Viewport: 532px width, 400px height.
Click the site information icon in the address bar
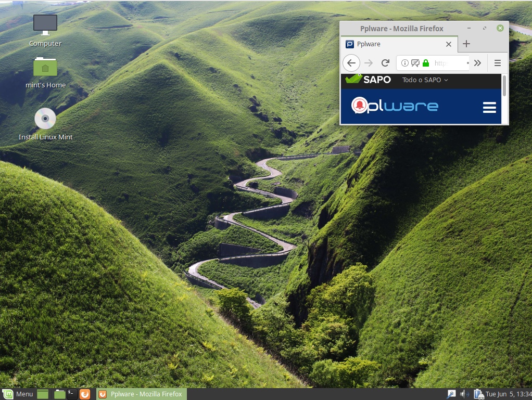pos(405,62)
